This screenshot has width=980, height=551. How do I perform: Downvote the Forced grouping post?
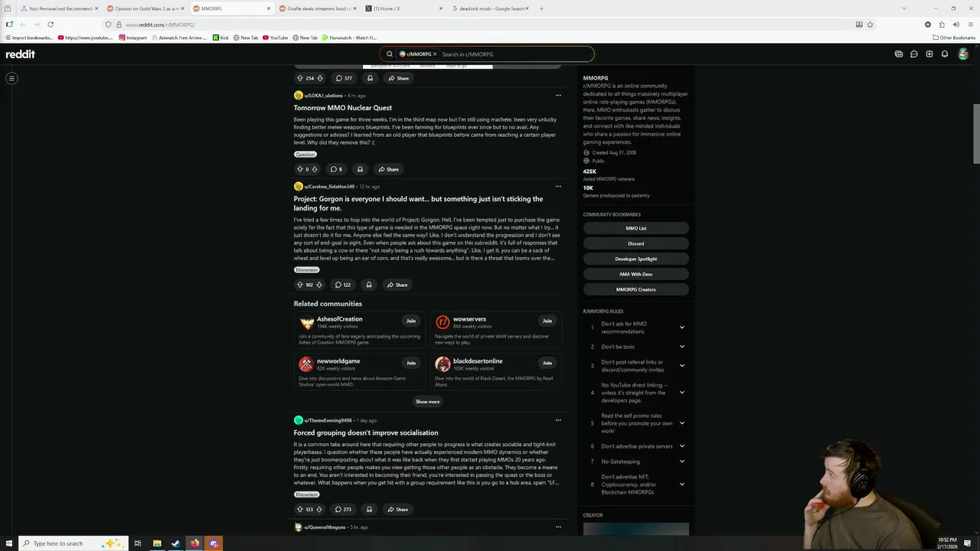click(x=318, y=509)
